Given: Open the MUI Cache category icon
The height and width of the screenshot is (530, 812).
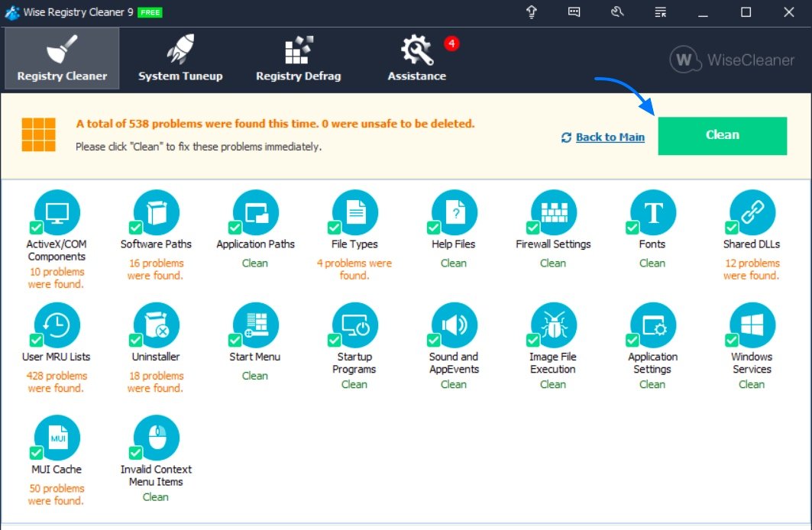Looking at the screenshot, I should (x=57, y=438).
